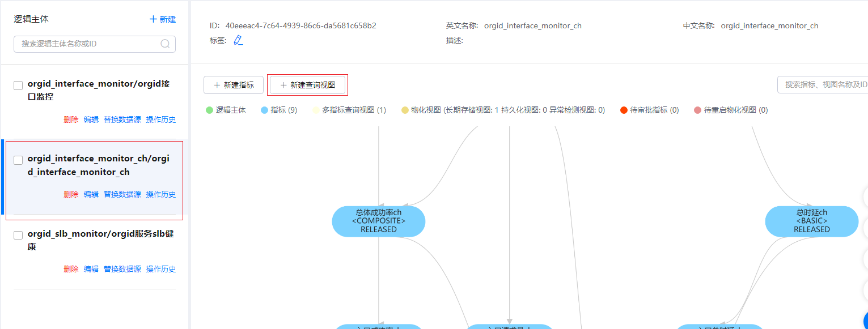Image resolution: width=868 pixels, height=329 pixels.
Task: Click the 新建指标 button
Action: point(234,85)
